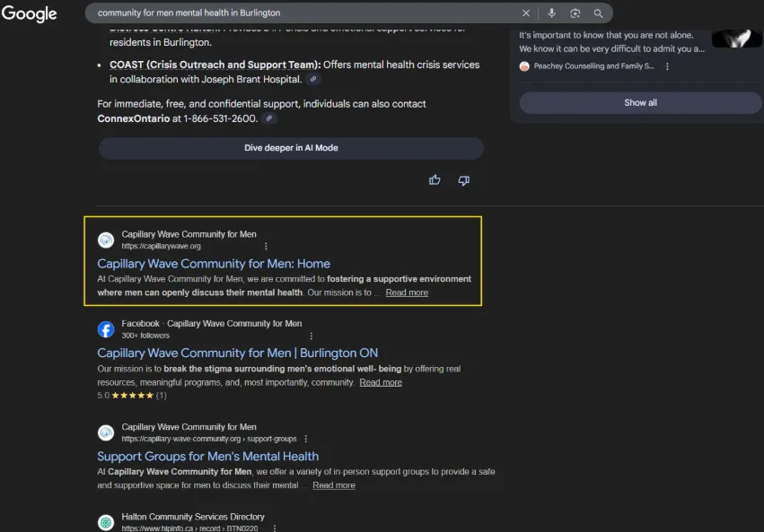Viewport: 764px width, 532px height.
Task: Click the Facebook result icon
Action: [x=106, y=329]
